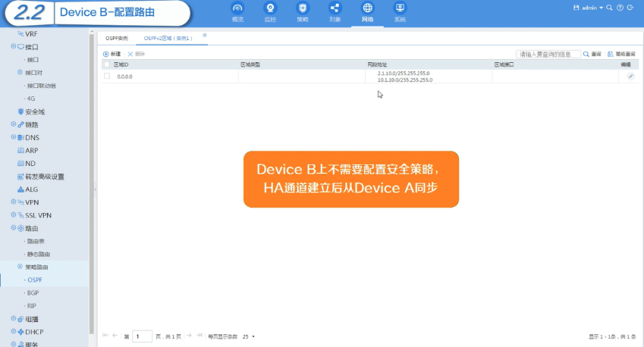Select BGP in the routing tree
This screenshot has width=644, height=347.
pos(33,292)
